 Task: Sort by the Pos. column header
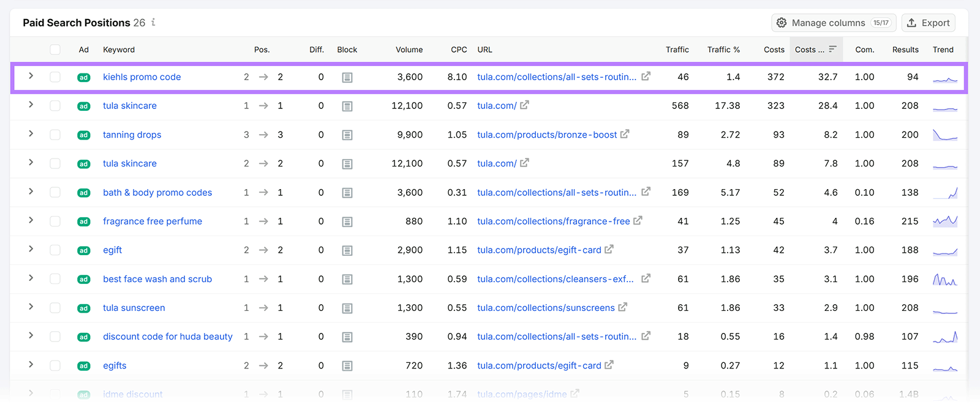[x=262, y=50]
